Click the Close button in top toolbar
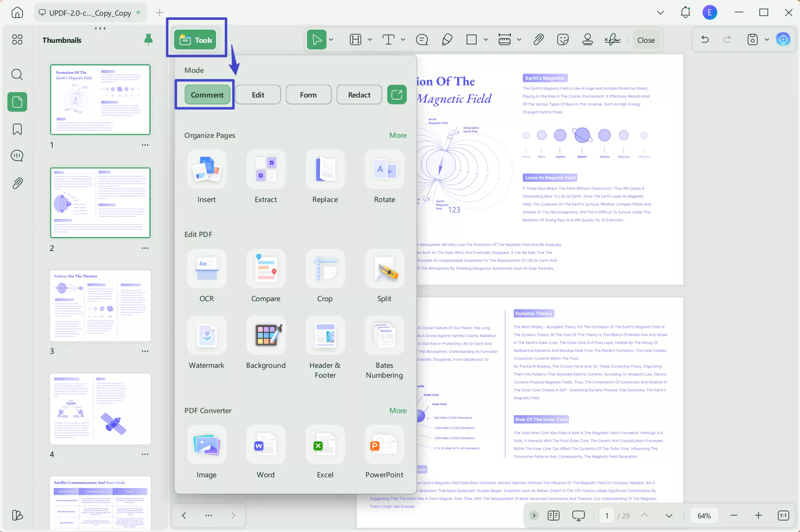 pyautogui.click(x=645, y=40)
